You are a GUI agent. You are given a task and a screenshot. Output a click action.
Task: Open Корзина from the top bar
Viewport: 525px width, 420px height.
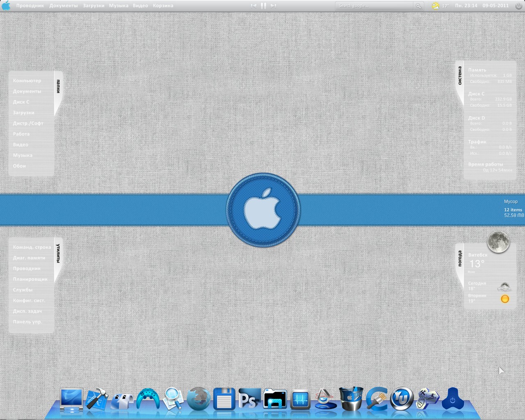coord(163,6)
